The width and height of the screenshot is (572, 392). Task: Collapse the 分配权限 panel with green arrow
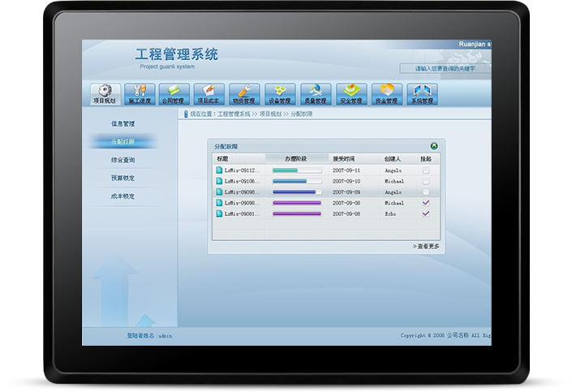tap(434, 146)
